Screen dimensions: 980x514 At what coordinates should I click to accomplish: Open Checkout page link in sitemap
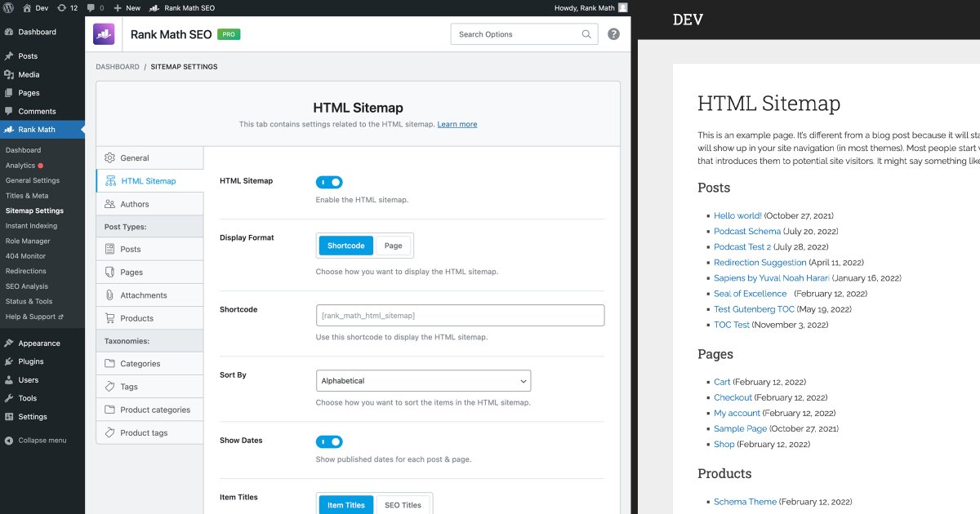point(733,397)
